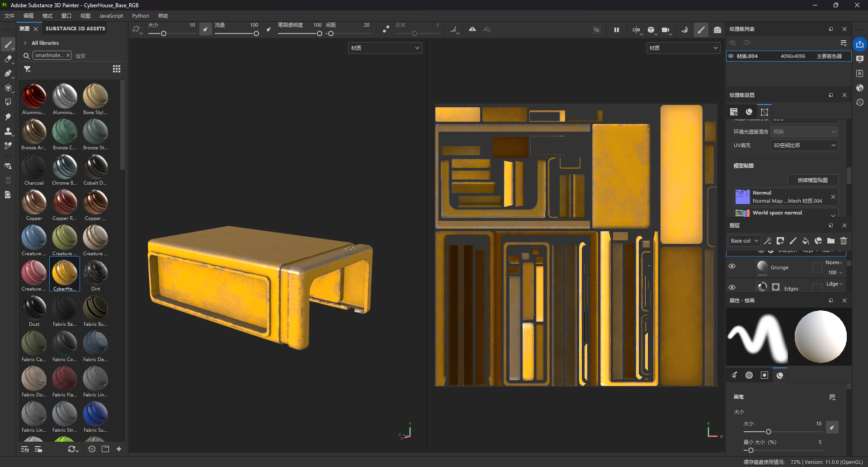Click the refresh icon below assets
Image resolution: width=868 pixels, height=467 pixels.
[x=72, y=449]
